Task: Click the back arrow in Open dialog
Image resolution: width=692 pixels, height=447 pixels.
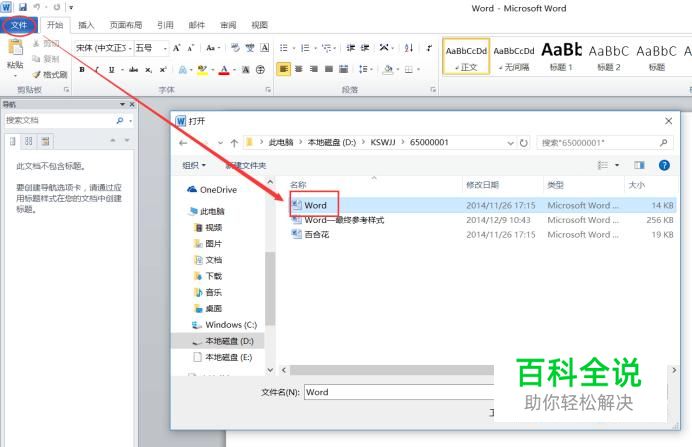Action: (x=183, y=143)
